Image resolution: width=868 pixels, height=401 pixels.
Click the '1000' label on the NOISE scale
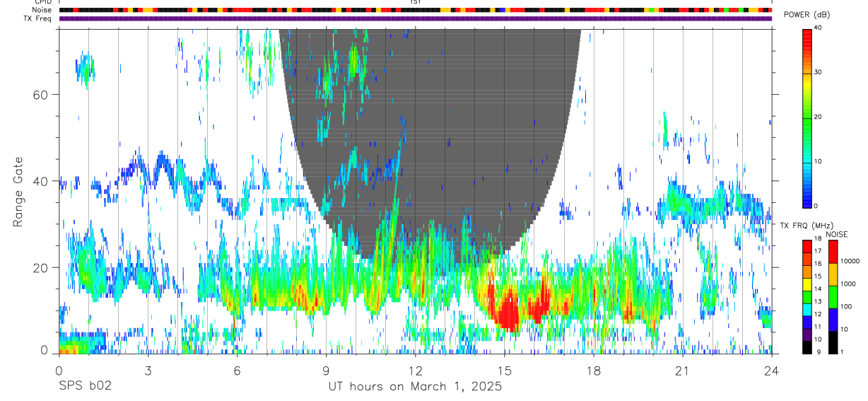850,284
